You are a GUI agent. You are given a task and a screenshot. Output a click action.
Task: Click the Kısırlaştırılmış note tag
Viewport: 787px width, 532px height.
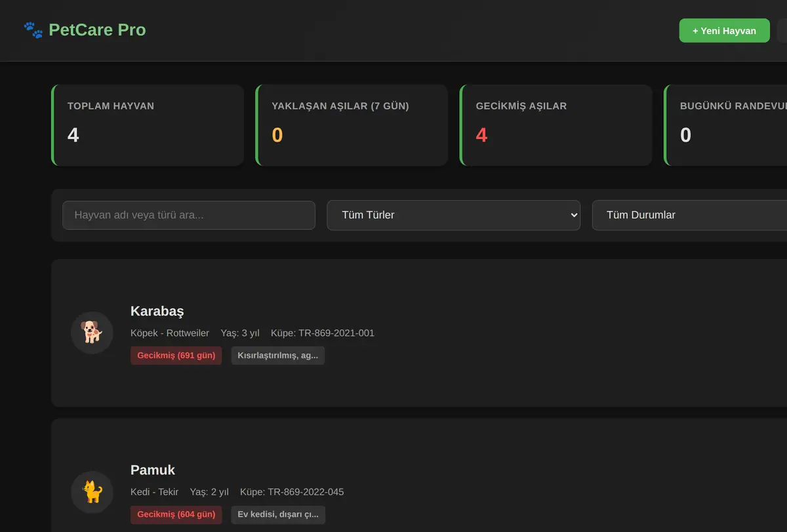pyautogui.click(x=278, y=356)
